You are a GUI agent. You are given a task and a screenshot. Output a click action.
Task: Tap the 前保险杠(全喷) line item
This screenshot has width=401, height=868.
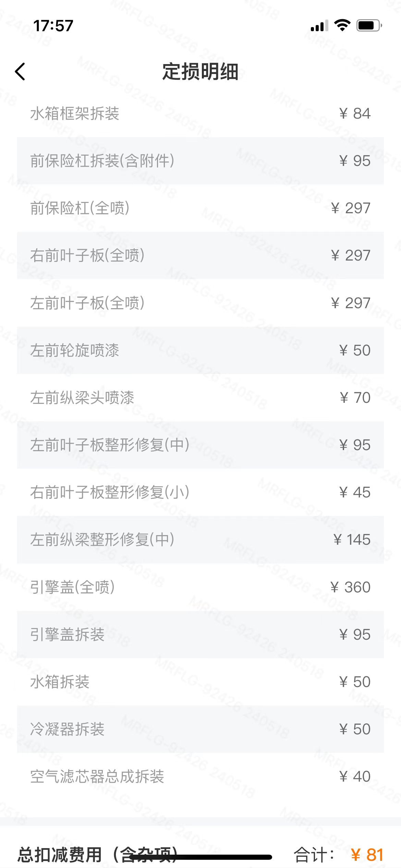coord(200,208)
